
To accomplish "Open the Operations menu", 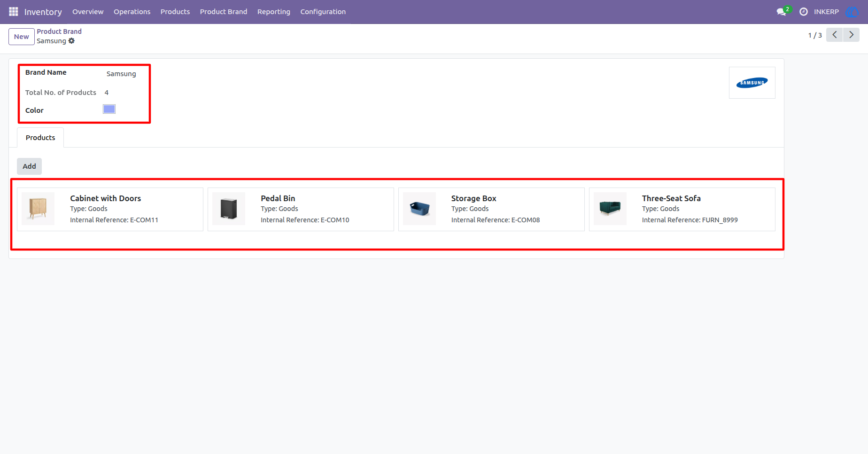I will 132,12.
